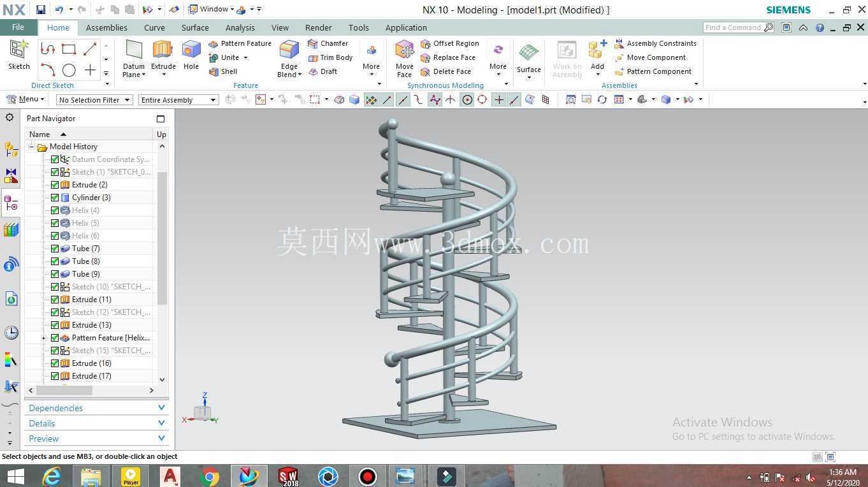
Task: Uncheck the Tube (7) feature checkbox
Action: pyautogui.click(x=55, y=249)
